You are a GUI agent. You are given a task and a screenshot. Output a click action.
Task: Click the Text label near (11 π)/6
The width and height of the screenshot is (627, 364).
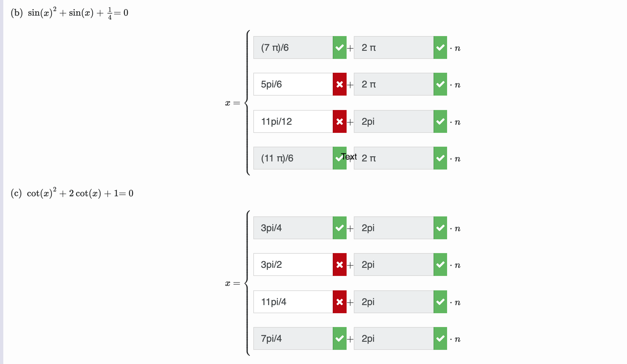pyautogui.click(x=349, y=157)
